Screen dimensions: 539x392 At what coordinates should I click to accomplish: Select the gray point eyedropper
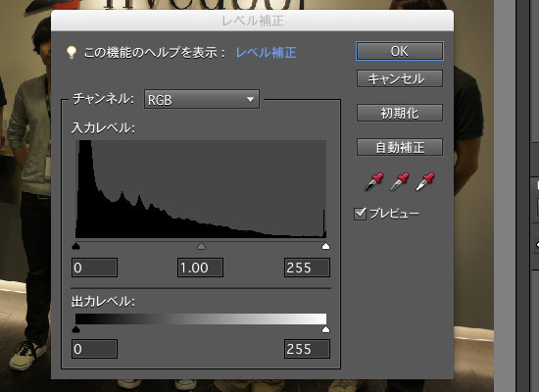[x=400, y=181]
